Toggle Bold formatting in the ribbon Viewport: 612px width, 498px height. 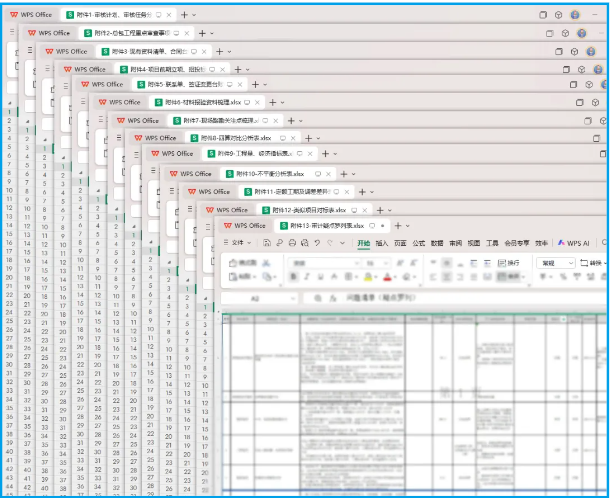coord(295,277)
